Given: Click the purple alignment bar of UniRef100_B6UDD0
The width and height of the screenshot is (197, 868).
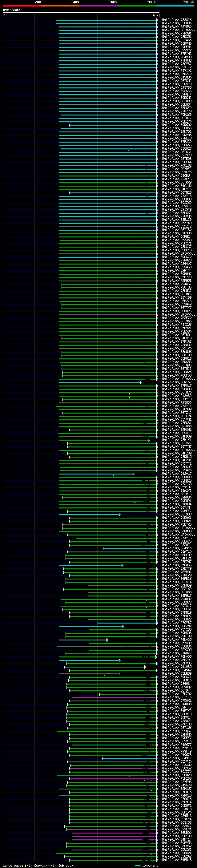Looking at the screenshot, I should click(x=115, y=833).
